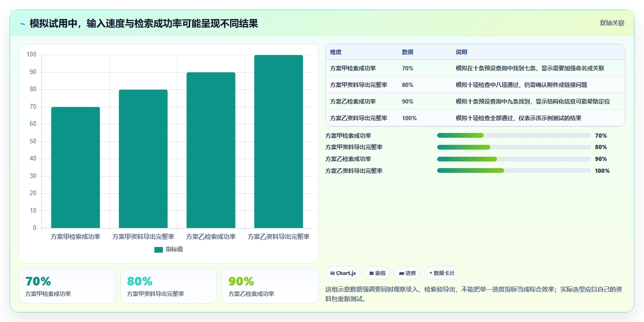
Task: Select the 数据卡片 tag chip
Action: point(442,273)
